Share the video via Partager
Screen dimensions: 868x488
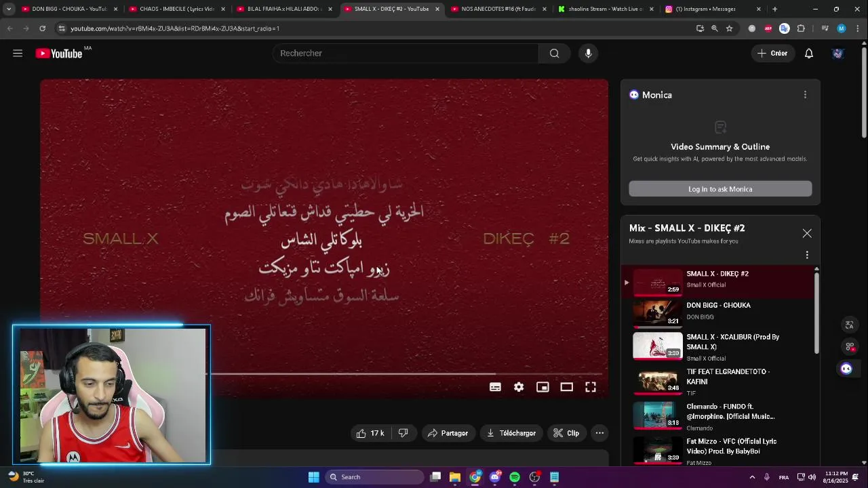coord(448,433)
